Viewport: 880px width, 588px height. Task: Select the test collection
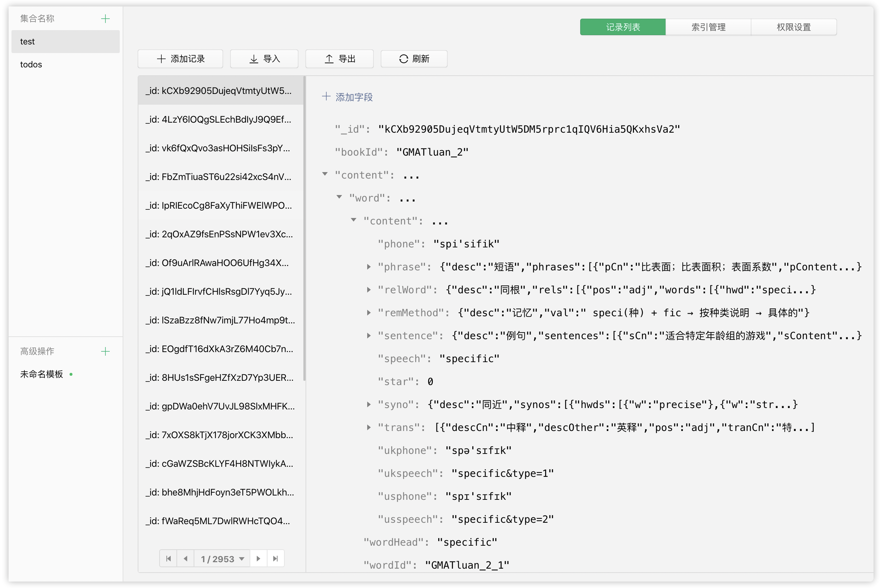(x=65, y=42)
